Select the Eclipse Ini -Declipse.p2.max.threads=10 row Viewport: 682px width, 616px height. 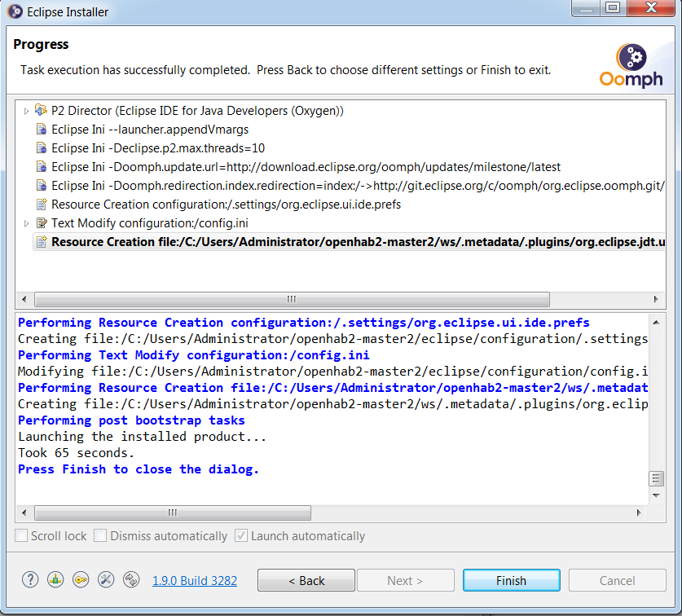(158, 148)
